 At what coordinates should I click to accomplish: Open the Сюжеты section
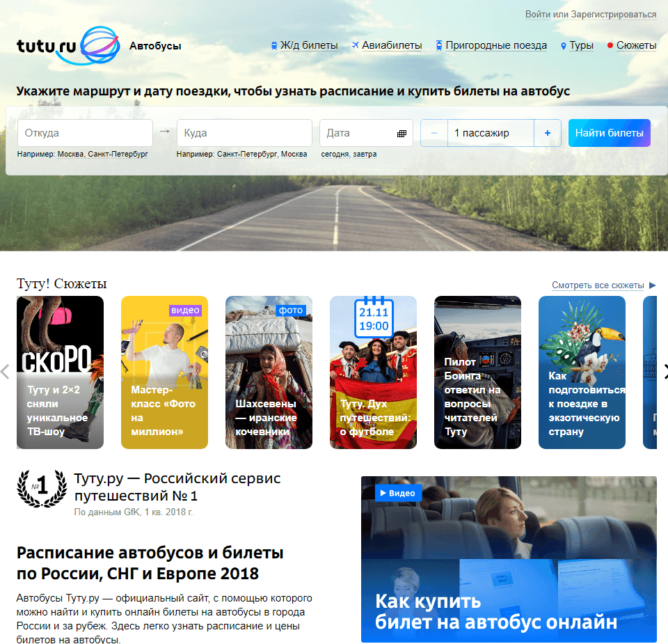point(637,46)
